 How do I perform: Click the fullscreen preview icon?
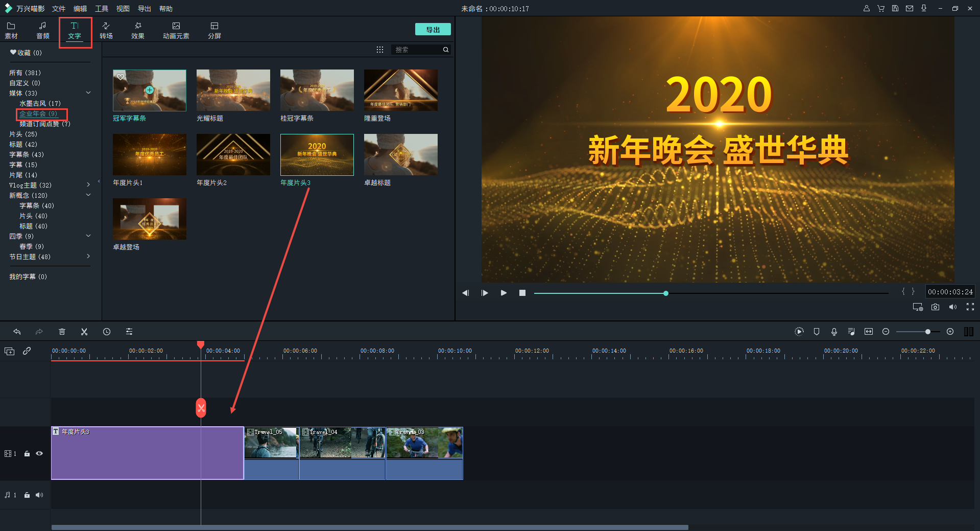(x=970, y=307)
